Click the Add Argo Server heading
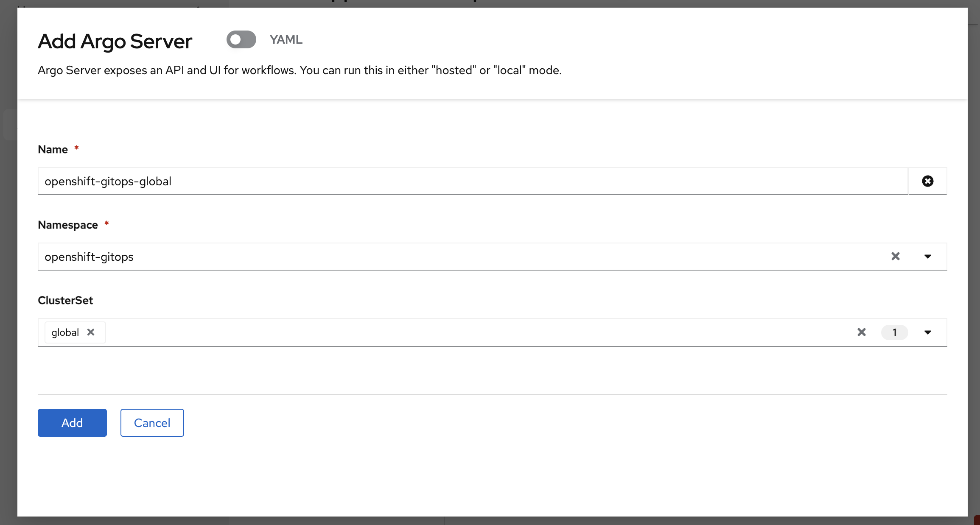The image size is (980, 525). [115, 41]
